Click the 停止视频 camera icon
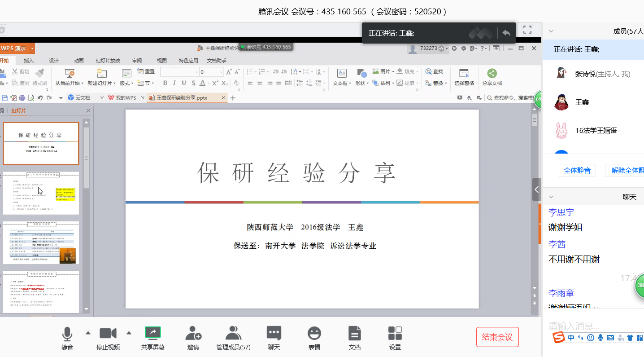This screenshot has height=357, width=644. coord(108,333)
